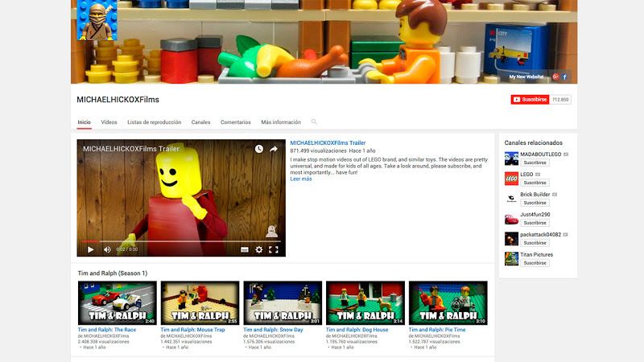Open MADABOUTLEGO channel name link
The image size is (644, 362).
click(x=540, y=154)
